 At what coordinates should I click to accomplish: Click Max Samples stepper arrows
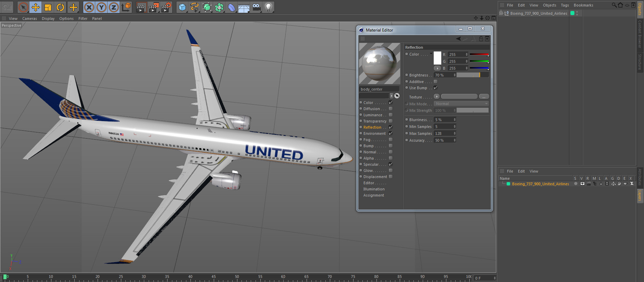pyautogui.click(x=455, y=133)
